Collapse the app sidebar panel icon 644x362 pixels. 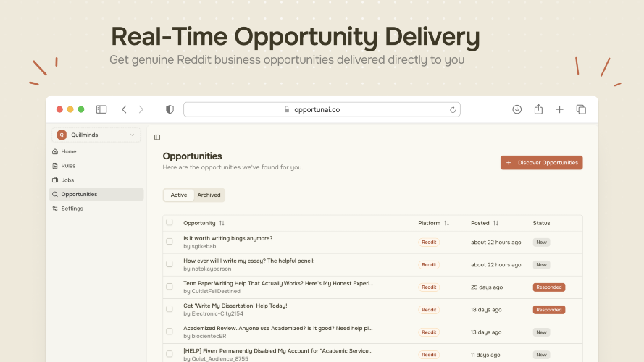[157, 137]
